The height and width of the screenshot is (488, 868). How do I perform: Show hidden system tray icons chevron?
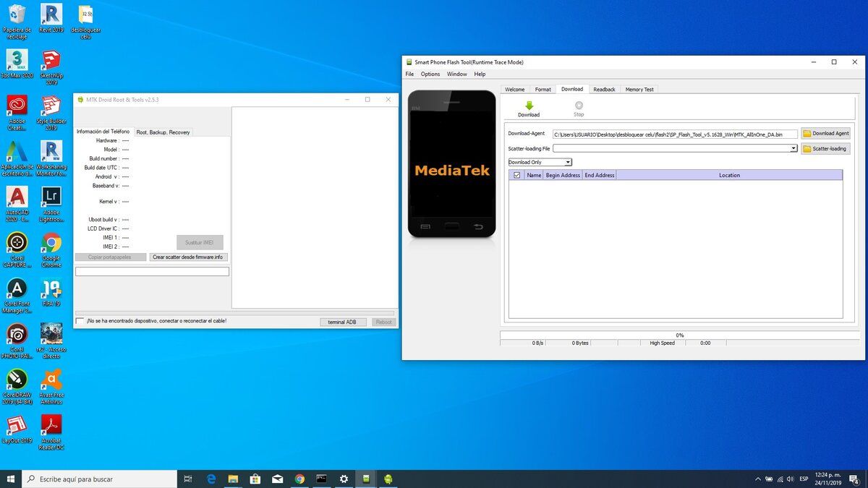pyautogui.click(x=757, y=479)
